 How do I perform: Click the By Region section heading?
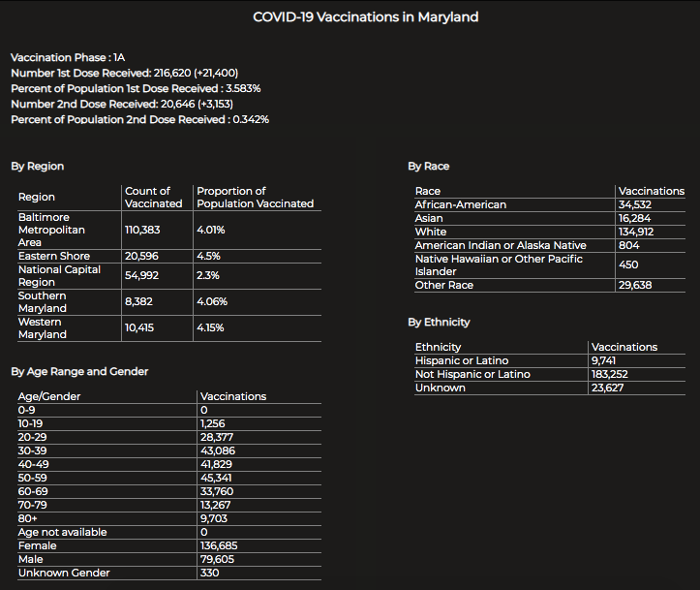[x=38, y=167]
